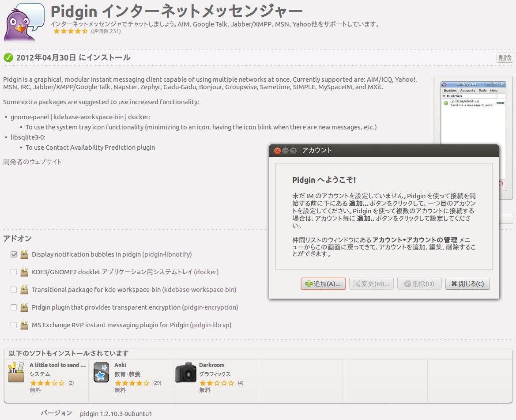The width and height of the screenshot is (516, 420).
Task: Click the '2012年04月30日 にインストール' status text
Action: pos(73,57)
